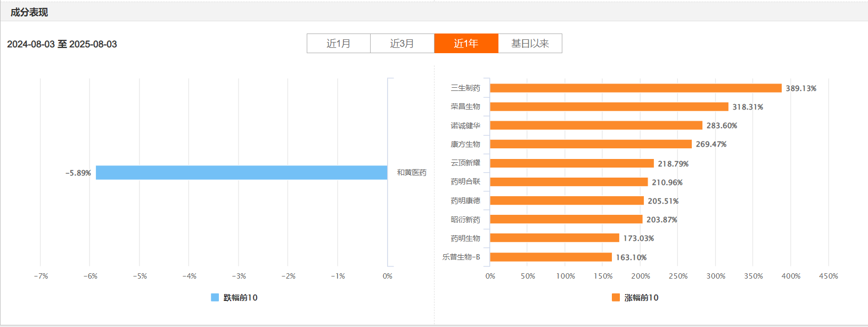The width and height of the screenshot is (868, 327).
Task: Click the 药明生物 orange bar
Action: pos(555,238)
